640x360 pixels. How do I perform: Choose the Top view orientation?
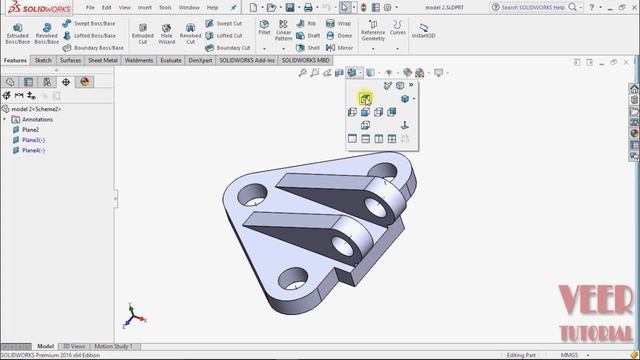tap(365, 98)
